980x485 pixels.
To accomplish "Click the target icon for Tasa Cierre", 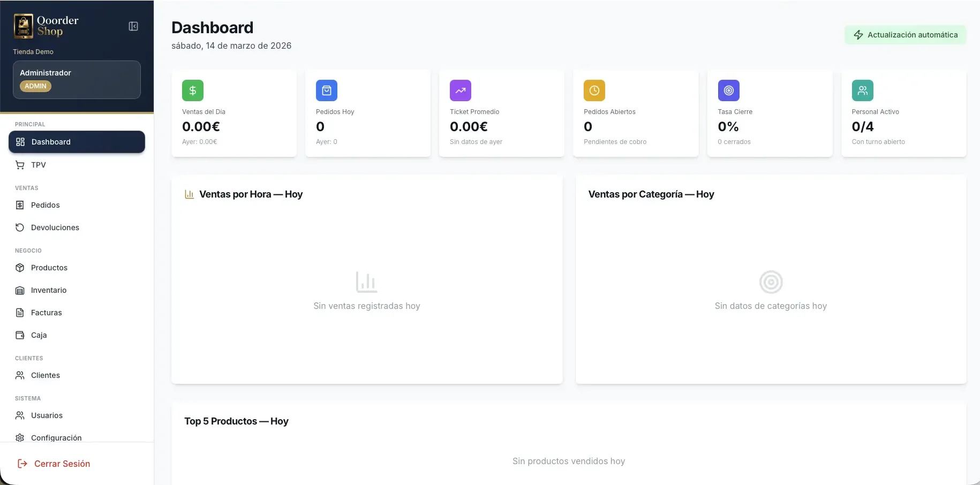I will coord(729,90).
